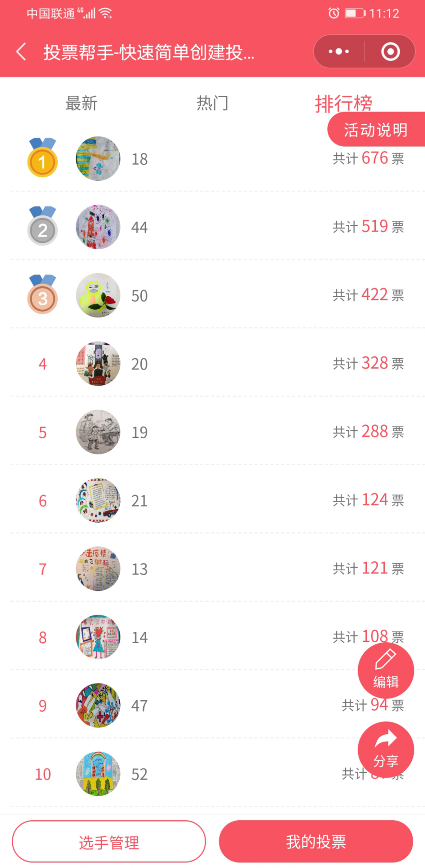
Task: Open thumbnail of entry 18
Action: point(98,158)
